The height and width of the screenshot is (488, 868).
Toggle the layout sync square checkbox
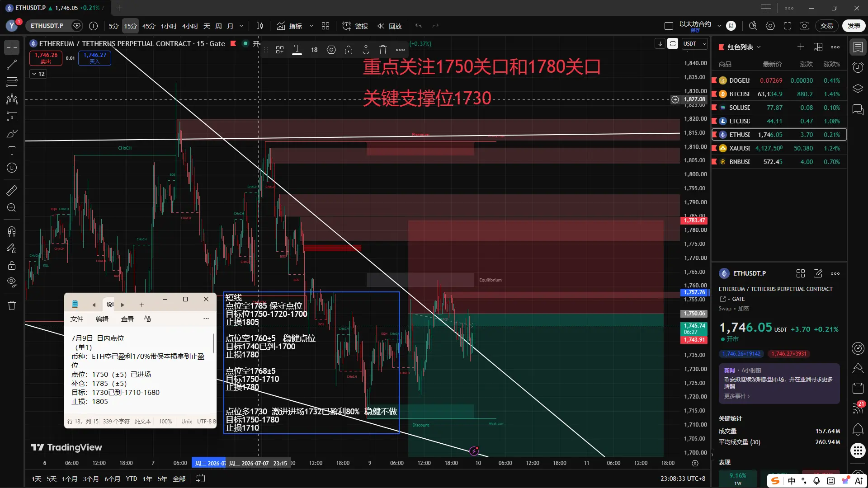tap(669, 26)
